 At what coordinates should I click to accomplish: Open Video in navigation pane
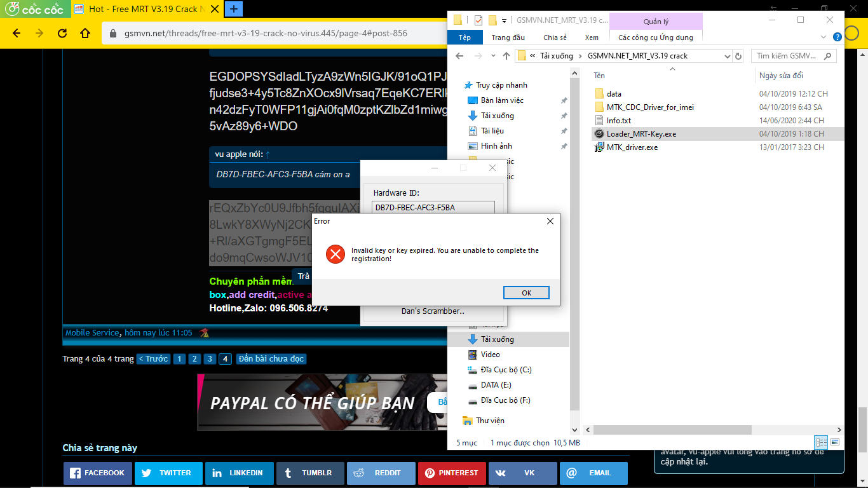tap(491, 355)
